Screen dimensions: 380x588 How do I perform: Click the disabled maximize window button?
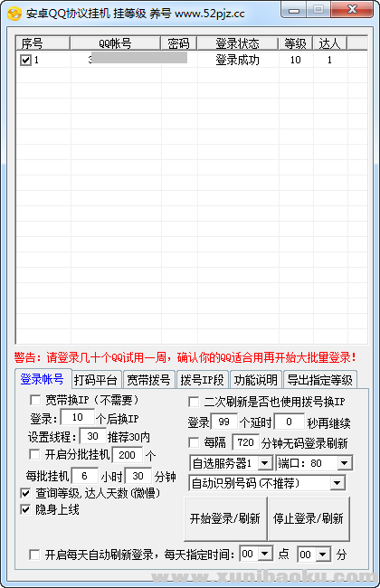point(318,10)
